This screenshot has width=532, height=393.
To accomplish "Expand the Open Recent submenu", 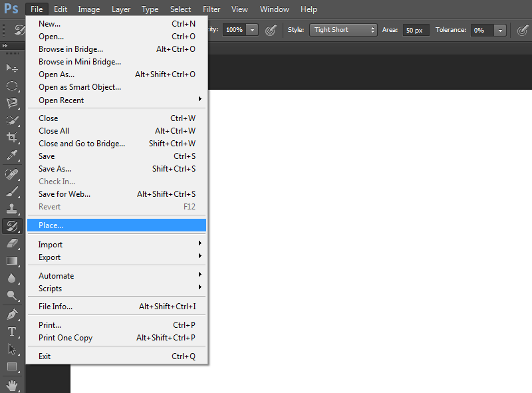I will coord(117,100).
